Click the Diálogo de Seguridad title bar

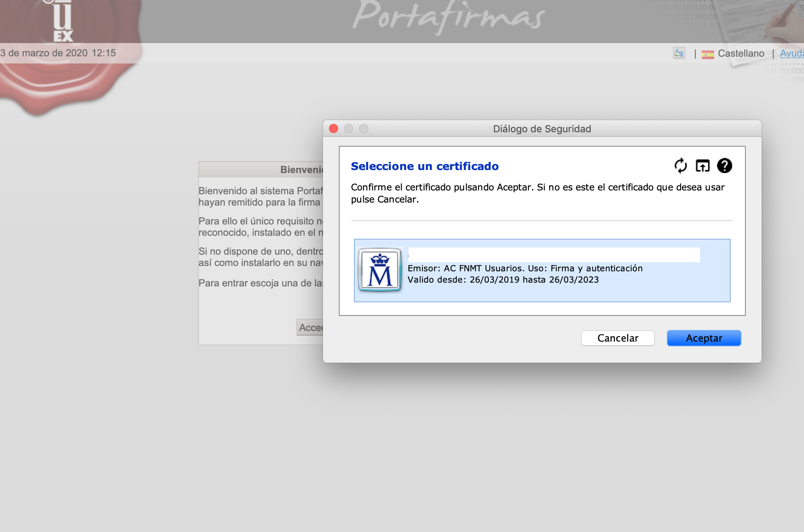[x=542, y=129]
